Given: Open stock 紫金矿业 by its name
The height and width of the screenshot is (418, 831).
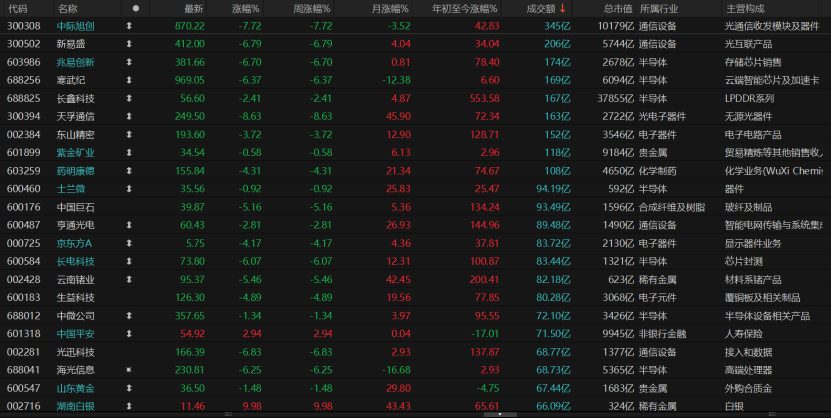Looking at the screenshot, I should tap(75, 153).
